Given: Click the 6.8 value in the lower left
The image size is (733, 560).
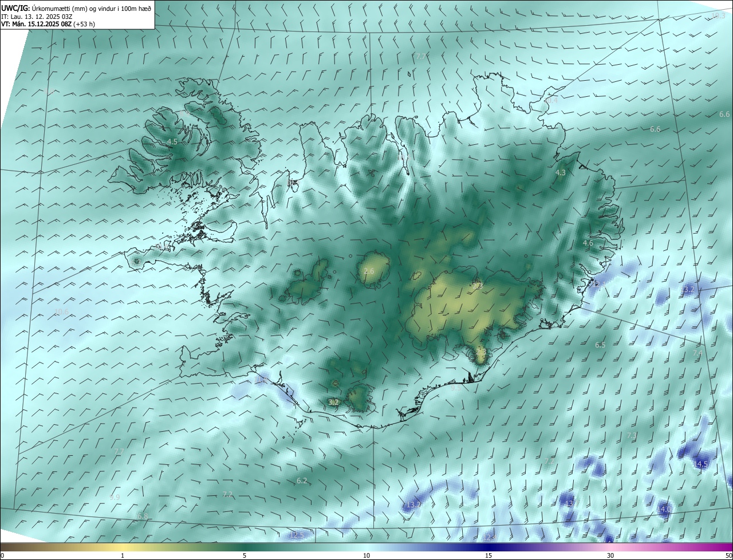Looking at the screenshot, I should (142, 516).
